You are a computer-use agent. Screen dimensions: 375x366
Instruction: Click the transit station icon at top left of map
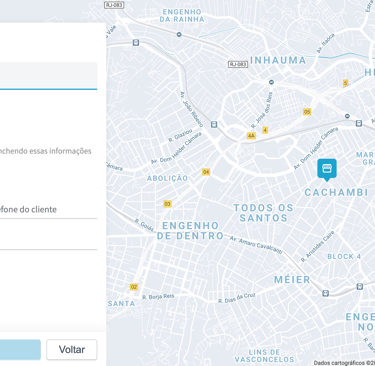click(x=136, y=42)
